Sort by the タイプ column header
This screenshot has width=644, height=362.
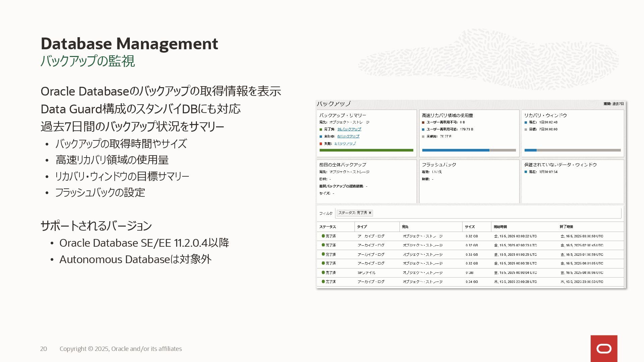click(x=362, y=227)
